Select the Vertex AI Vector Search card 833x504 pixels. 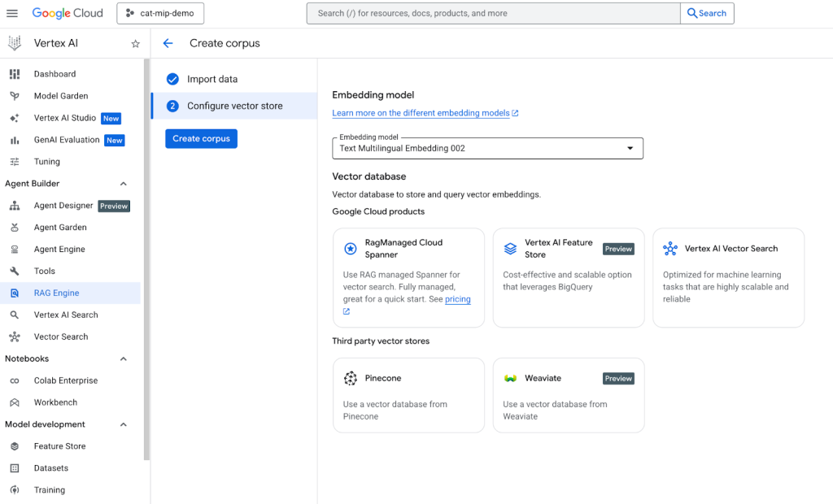[728, 277]
